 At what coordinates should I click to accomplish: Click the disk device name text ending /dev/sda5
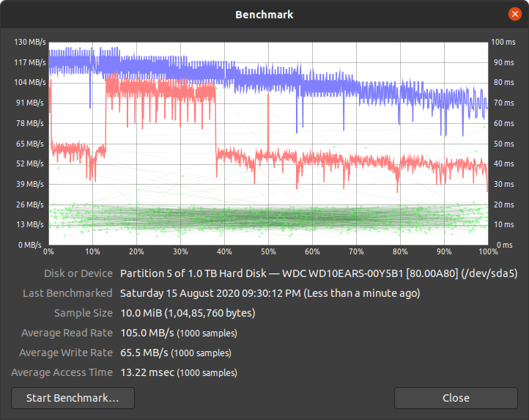click(x=319, y=273)
